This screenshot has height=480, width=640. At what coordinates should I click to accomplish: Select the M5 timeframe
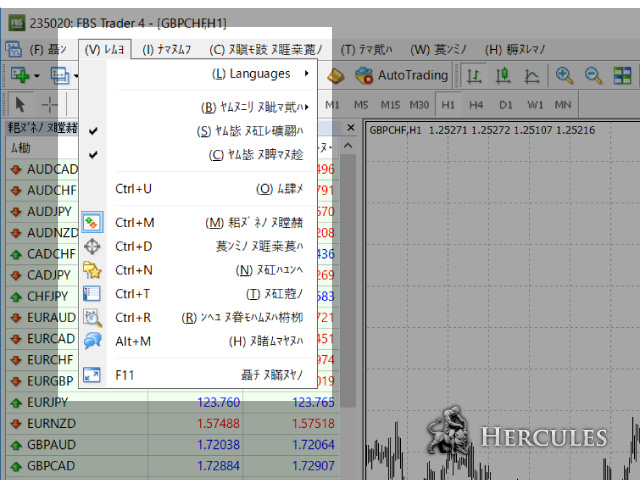(x=361, y=105)
